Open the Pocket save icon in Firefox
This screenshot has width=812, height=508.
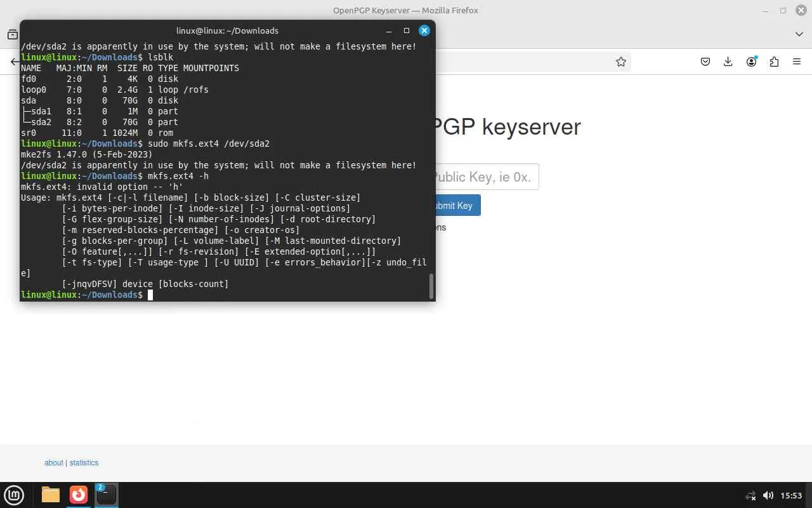[705, 62]
